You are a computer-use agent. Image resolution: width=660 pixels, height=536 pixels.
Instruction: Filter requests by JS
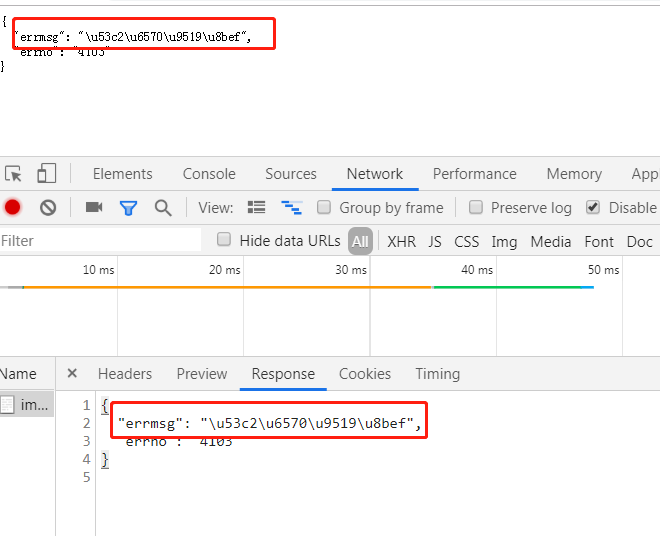coord(435,242)
